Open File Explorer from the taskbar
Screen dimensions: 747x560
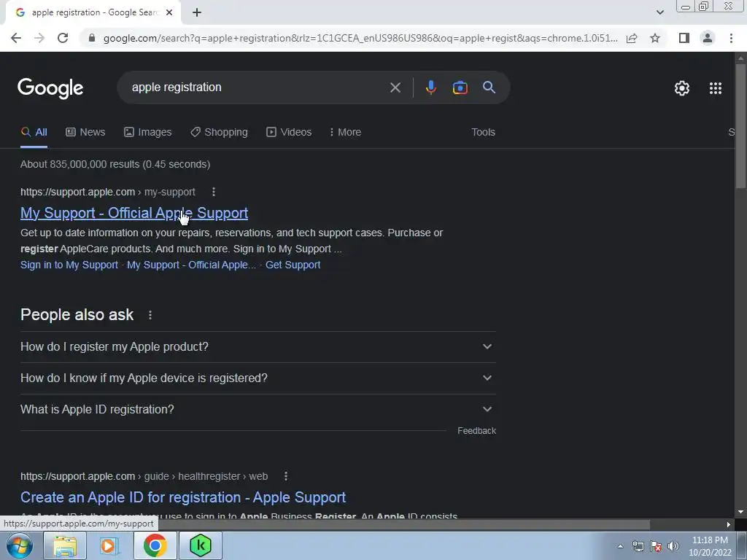65,545
